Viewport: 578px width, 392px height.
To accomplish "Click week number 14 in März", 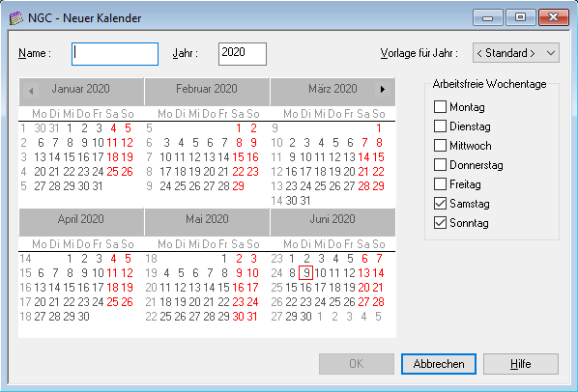I will coord(276,201).
